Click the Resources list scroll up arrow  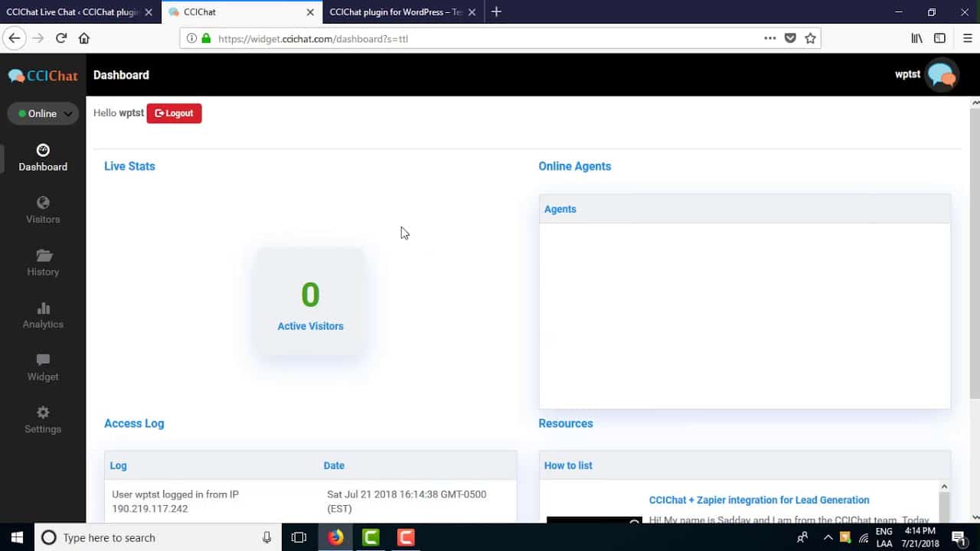click(944, 487)
